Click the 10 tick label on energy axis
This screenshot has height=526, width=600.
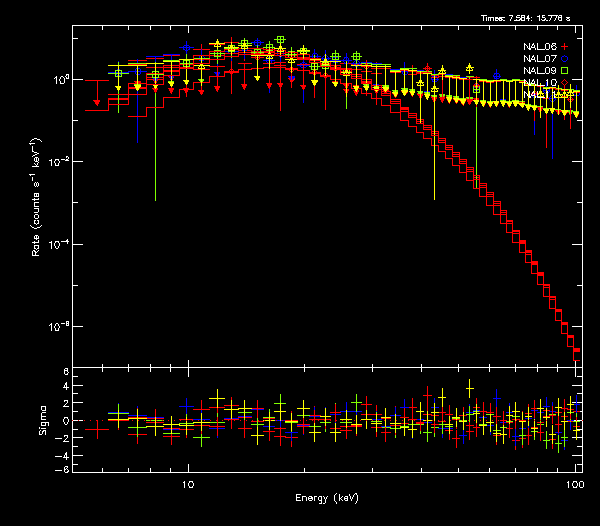click(x=187, y=484)
